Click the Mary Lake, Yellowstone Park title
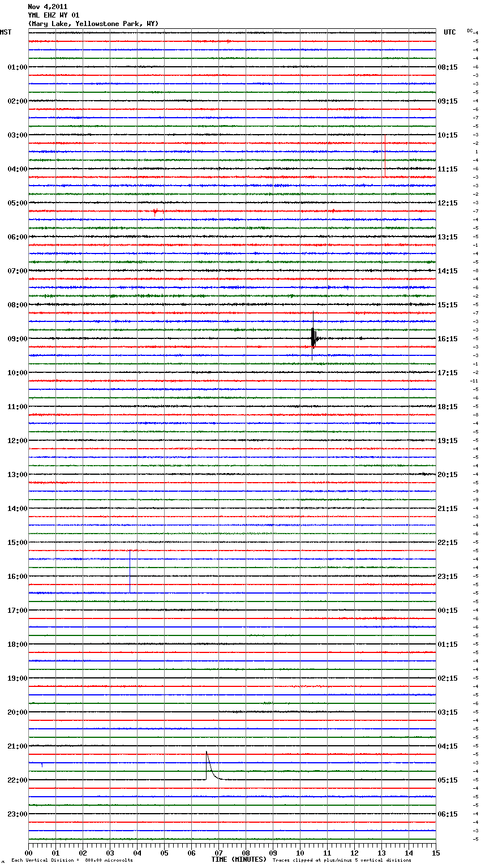Screen dimensions: 481x868 pyautogui.click(x=93, y=24)
